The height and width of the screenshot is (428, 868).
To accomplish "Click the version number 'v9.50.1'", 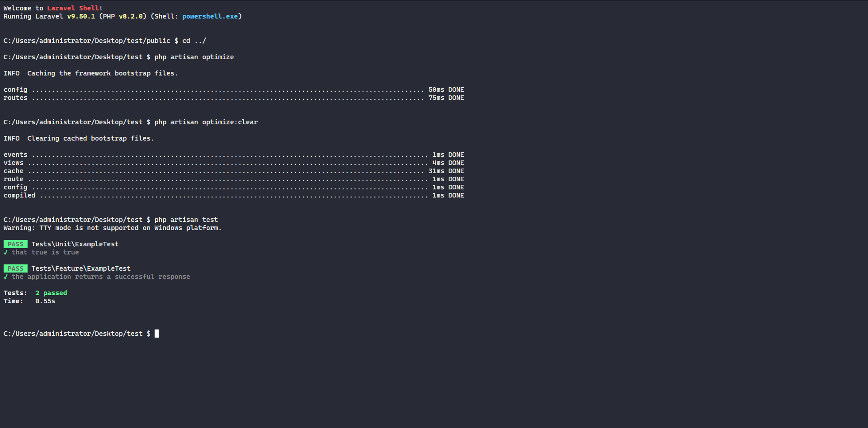I will pos(81,16).
